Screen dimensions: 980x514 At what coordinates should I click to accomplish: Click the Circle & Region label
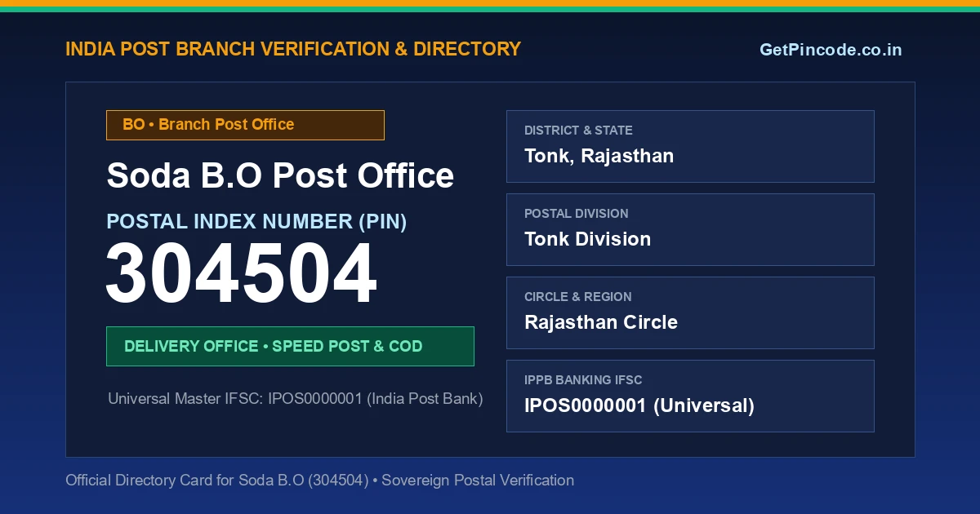point(577,297)
